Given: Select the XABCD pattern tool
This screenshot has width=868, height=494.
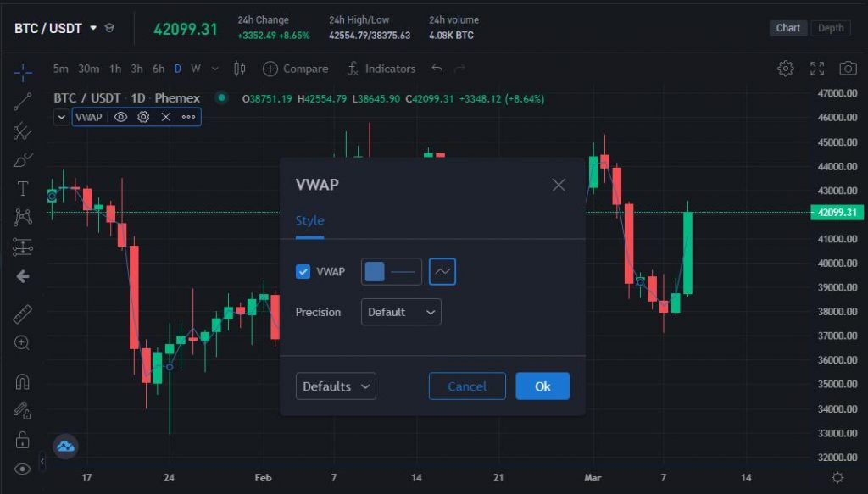Looking at the screenshot, I should pos(22,217).
